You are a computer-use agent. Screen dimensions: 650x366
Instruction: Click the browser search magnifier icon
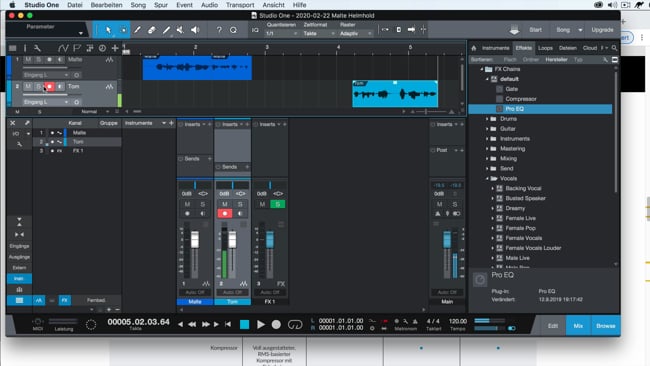[614, 48]
